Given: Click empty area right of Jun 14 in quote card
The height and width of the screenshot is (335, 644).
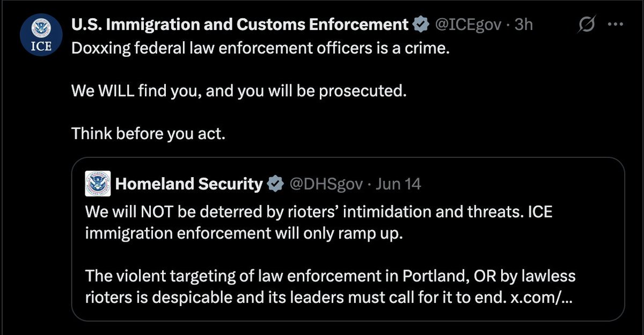Looking at the screenshot, I should (x=521, y=184).
